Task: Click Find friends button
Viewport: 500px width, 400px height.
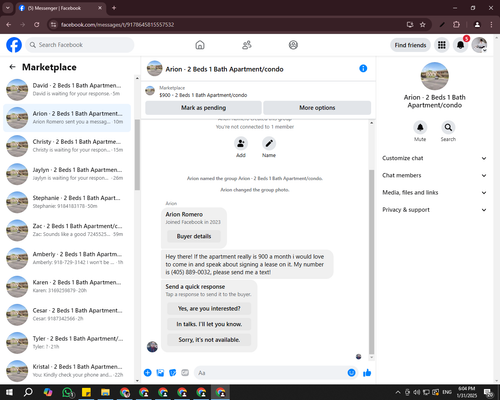Action: (410, 45)
